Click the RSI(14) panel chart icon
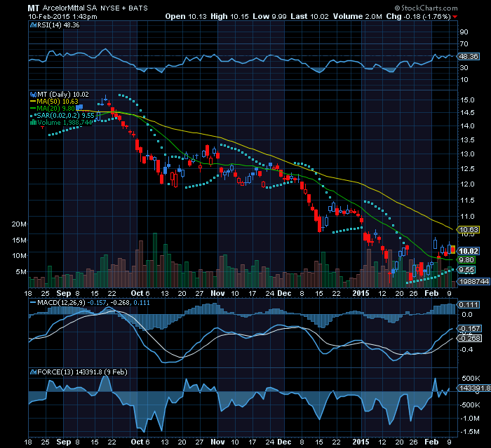 (33, 25)
